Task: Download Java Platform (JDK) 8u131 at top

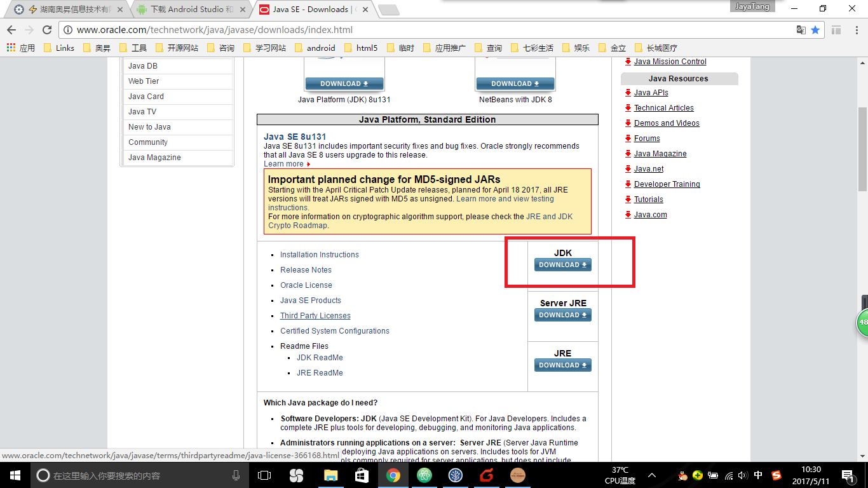Action: pyautogui.click(x=344, y=84)
